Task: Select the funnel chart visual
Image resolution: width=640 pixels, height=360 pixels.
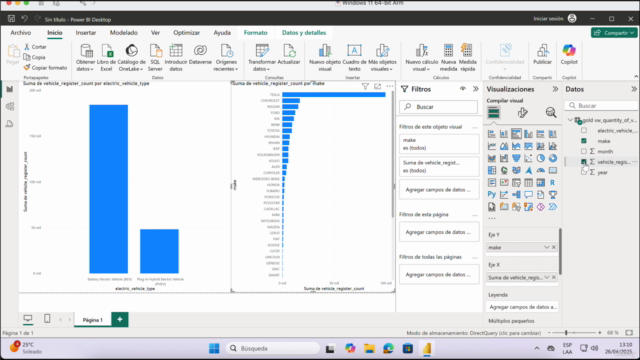Action: click(516, 158)
